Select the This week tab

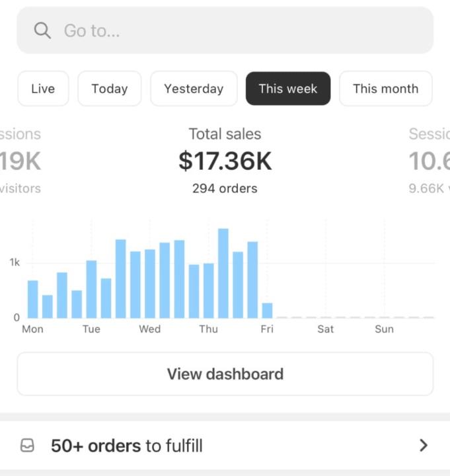pyautogui.click(x=288, y=89)
